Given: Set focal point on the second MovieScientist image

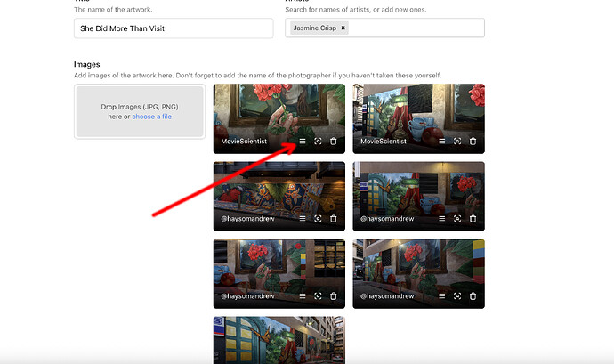Looking at the screenshot, I should click(x=457, y=142).
